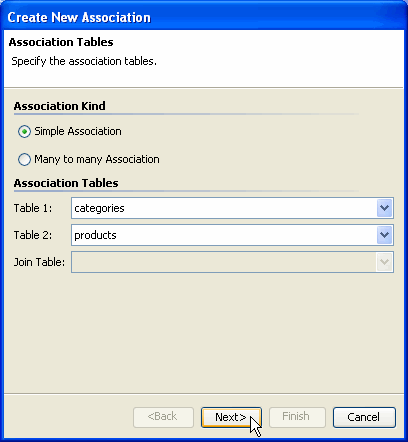The image size is (408, 442).
Task: Choose the Many to many Association radio button
Action: pyautogui.click(x=24, y=160)
